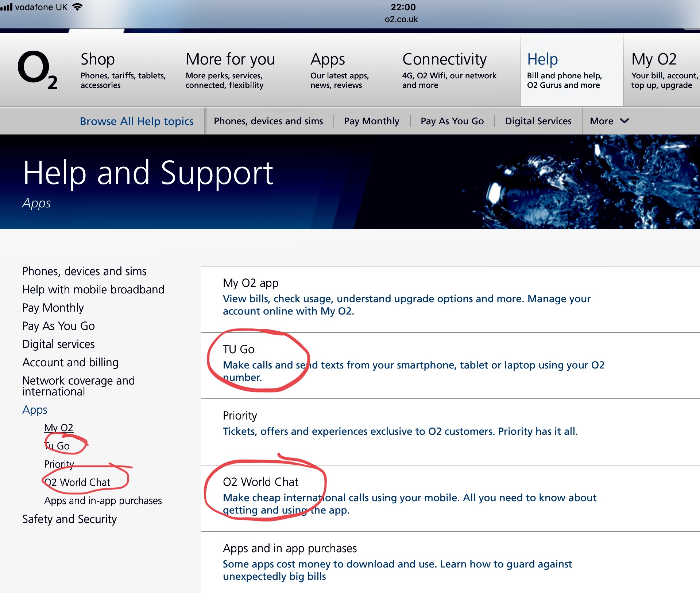The image size is (700, 593).
Task: Tap the o2.co.uk address bar
Action: click(401, 19)
